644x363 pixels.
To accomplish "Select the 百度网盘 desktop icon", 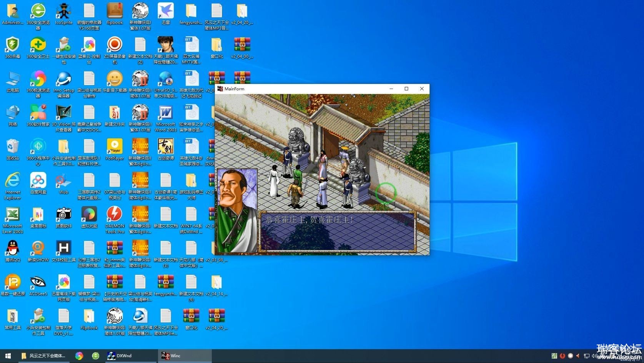I will pyautogui.click(x=38, y=183).
